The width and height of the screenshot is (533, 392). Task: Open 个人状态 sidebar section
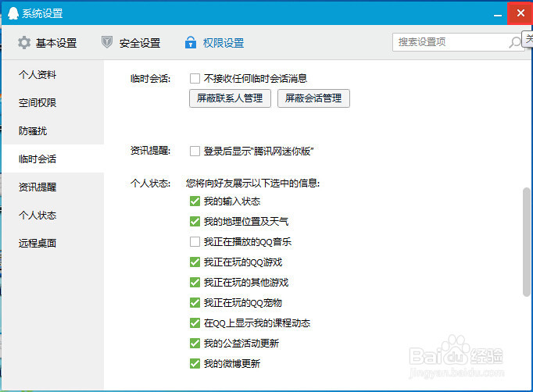click(52, 215)
